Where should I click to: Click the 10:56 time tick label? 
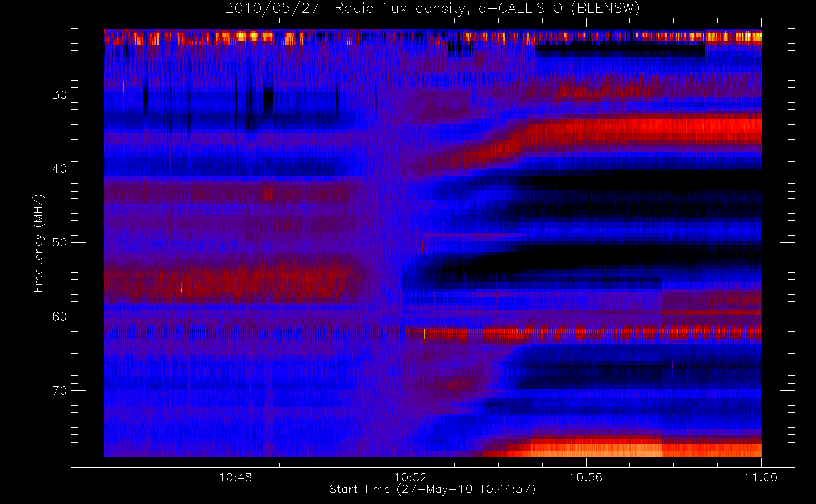pos(586,477)
